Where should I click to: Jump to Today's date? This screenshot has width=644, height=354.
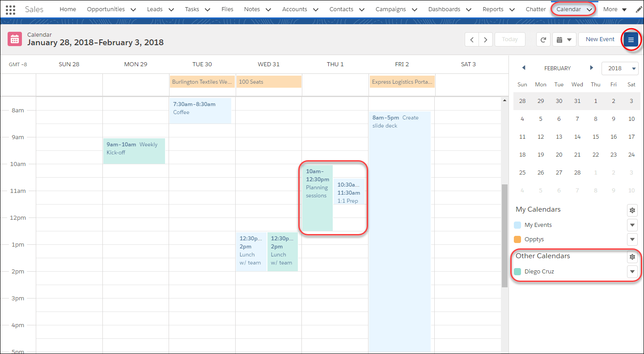click(510, 39)
